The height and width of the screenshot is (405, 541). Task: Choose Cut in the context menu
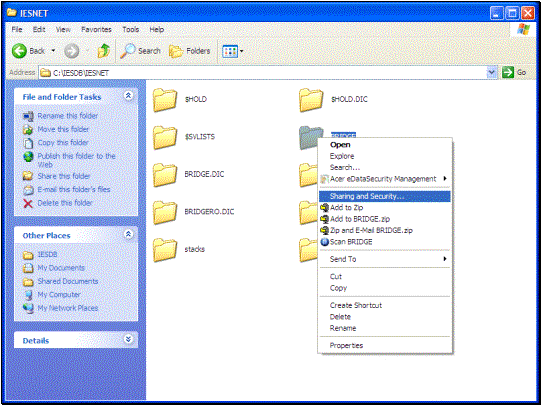click(x=385, y=277)
